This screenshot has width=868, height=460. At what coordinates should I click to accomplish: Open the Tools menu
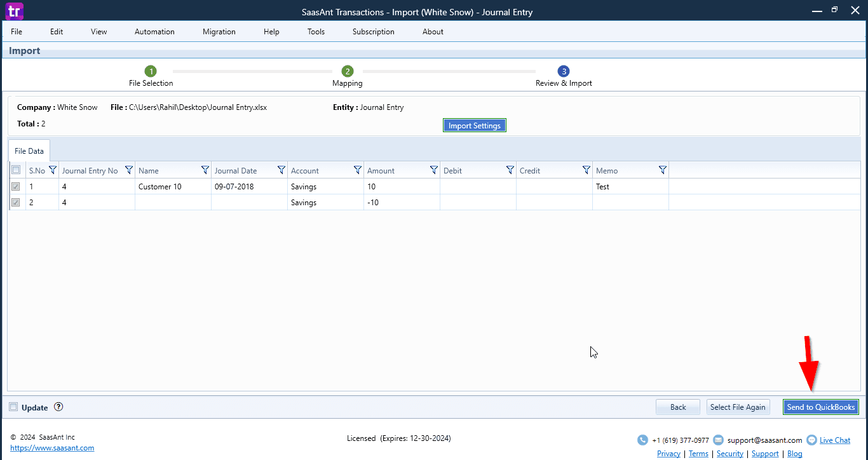click(316, 31)
